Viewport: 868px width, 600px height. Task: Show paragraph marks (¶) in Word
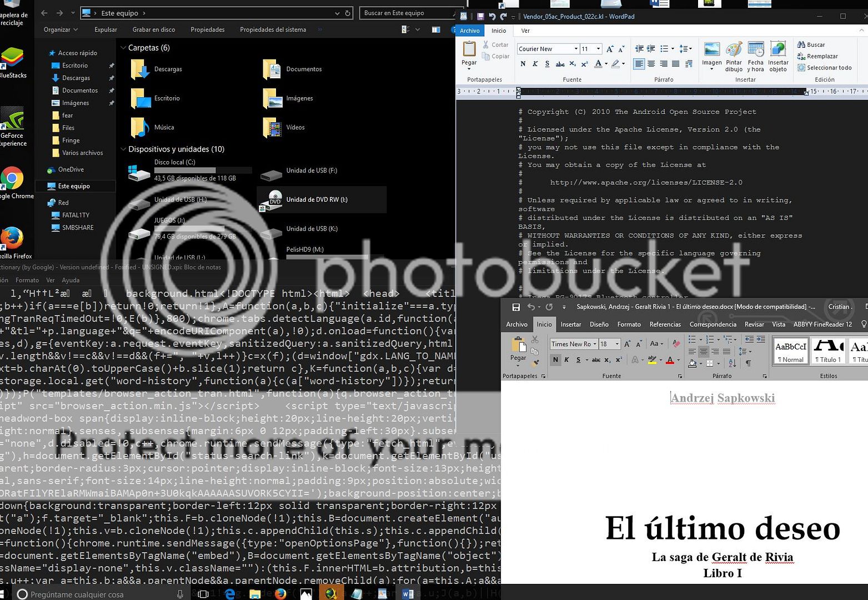pyautogui.click(x=748, y=363)
